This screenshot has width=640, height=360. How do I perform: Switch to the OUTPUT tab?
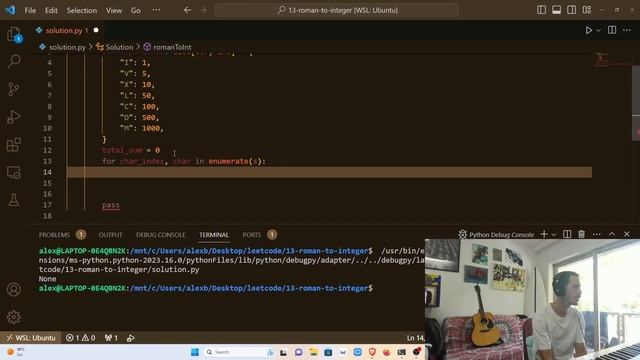(x=110, y=235)
